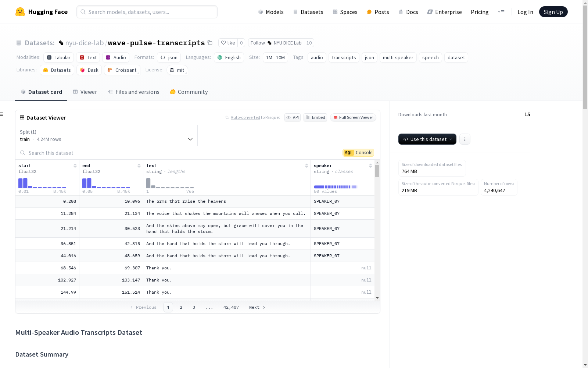Image resolution: width=588 pixels, height=368 pixels.
Task: Click the multi-speaker tag
Action: pos(398,57)
